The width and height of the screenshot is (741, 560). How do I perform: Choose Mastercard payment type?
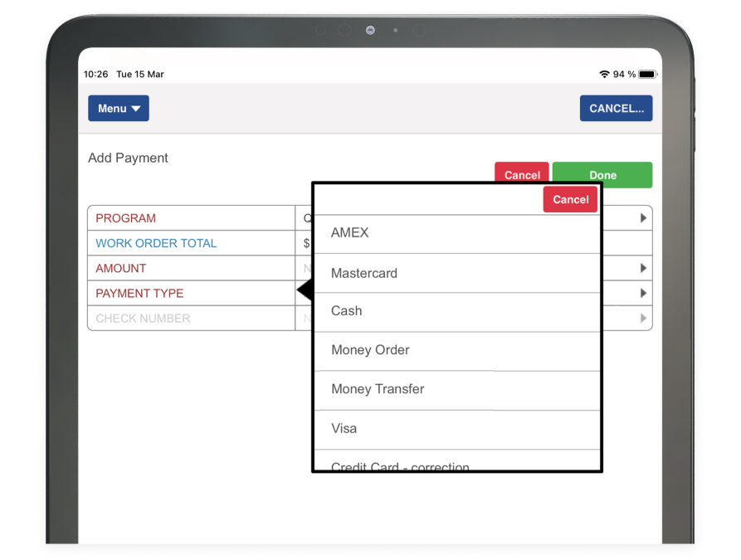pos(457,273)
